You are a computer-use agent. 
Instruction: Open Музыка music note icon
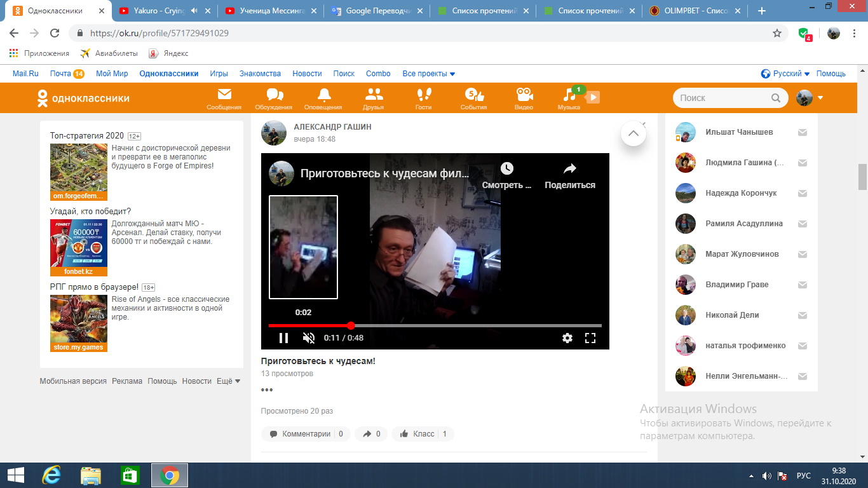tap(569, 98)
